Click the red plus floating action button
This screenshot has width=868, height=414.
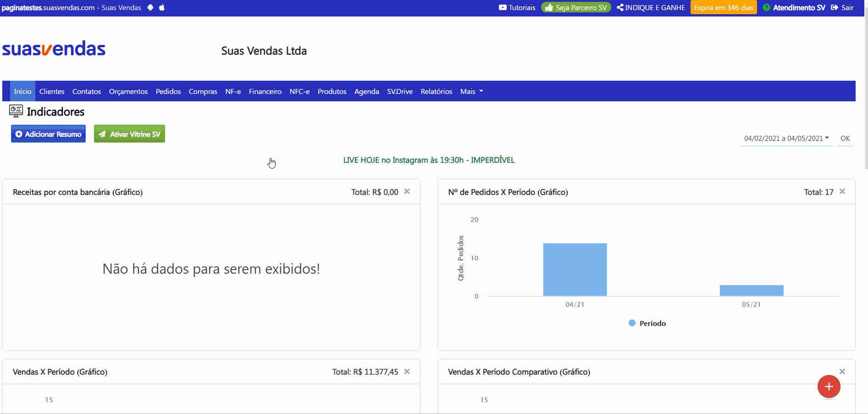click(x=829, y=387)
